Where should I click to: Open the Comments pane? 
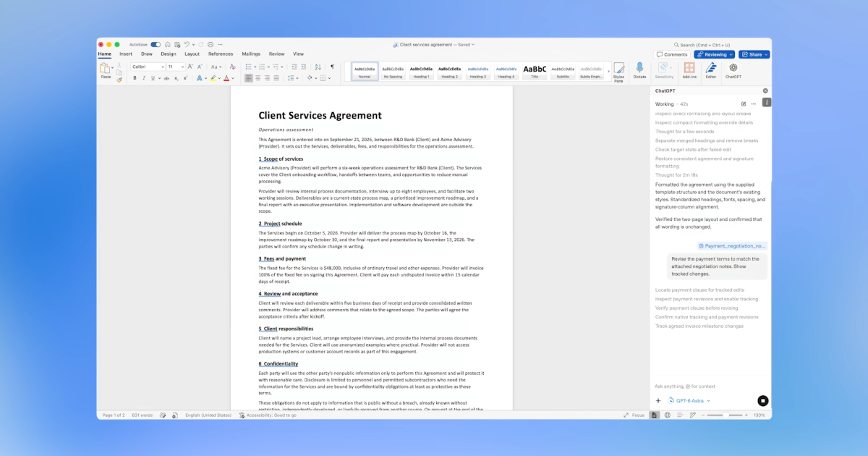click(x=672, y=54)
